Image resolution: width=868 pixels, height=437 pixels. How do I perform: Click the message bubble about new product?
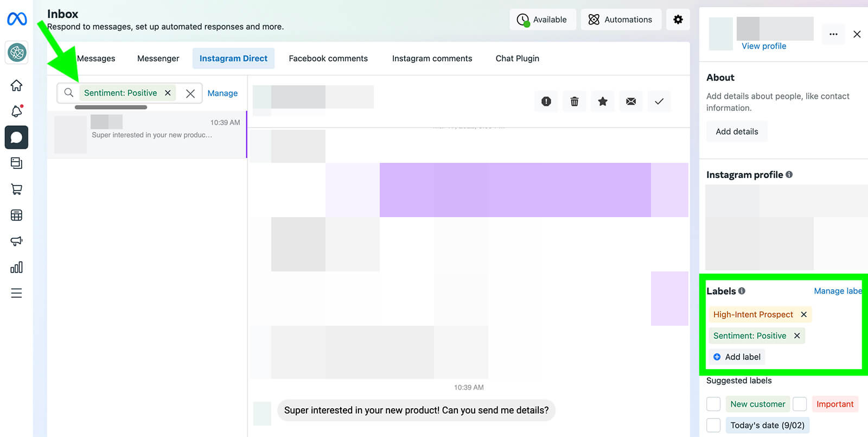[x=416, y=410]
